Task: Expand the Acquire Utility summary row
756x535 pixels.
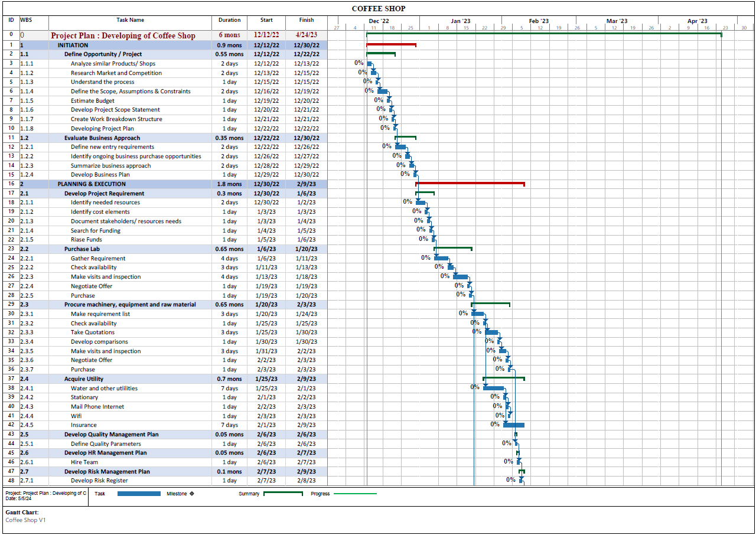Action: (x=83, y=379)
